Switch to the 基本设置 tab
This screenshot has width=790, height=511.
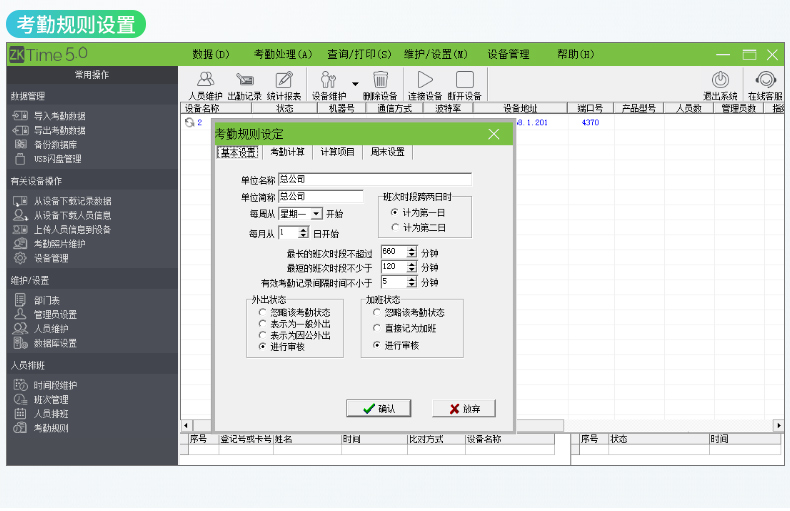point(238,152)
